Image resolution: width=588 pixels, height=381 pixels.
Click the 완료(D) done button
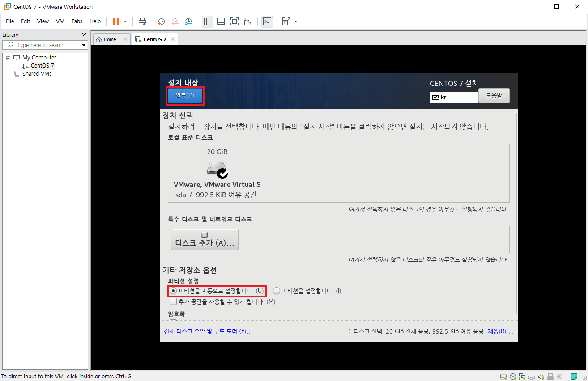185,96
